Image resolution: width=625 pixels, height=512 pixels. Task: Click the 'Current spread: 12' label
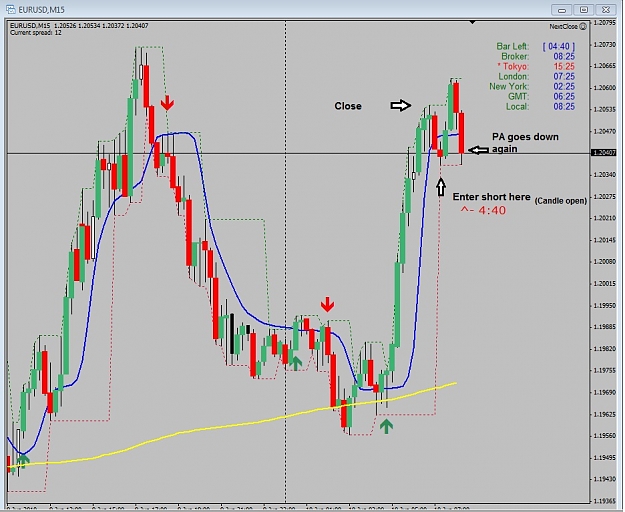click(x=35, y=33)
